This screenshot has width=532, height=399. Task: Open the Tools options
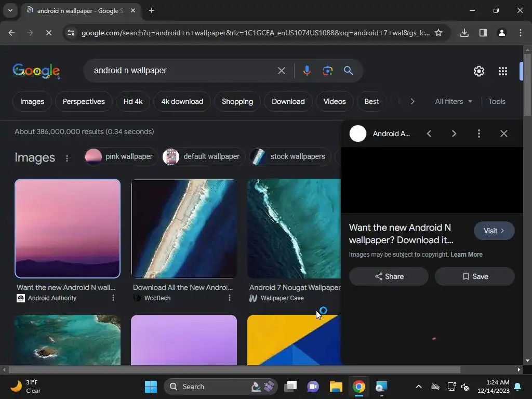[x=497, y=101]
